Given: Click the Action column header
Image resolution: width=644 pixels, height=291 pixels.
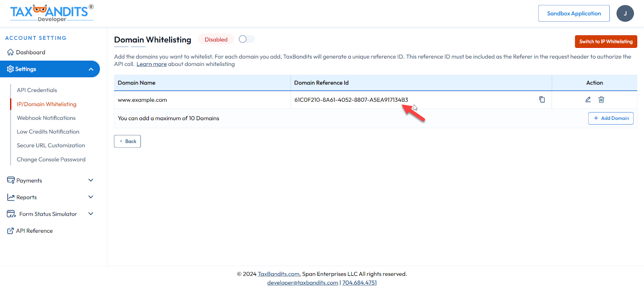Looking at the screenshot, I should (594, 83).
